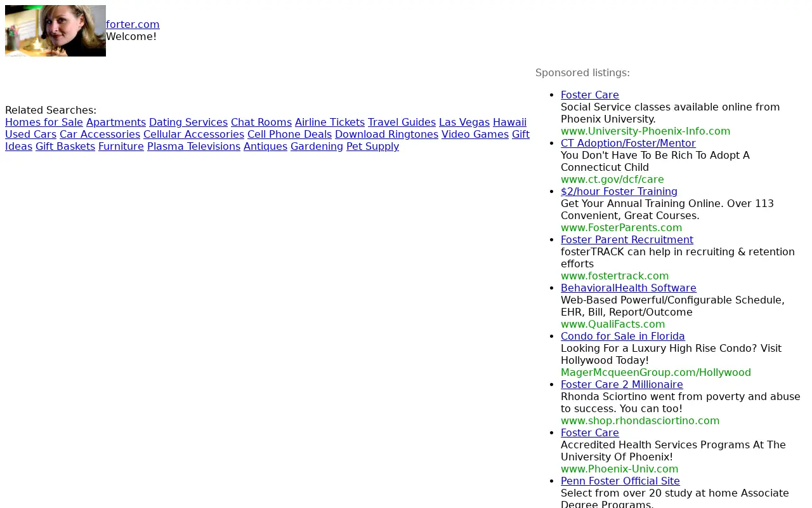Select the Condo for Sale in Florida link
The image size is (812, 508).
tap(623, 337)
